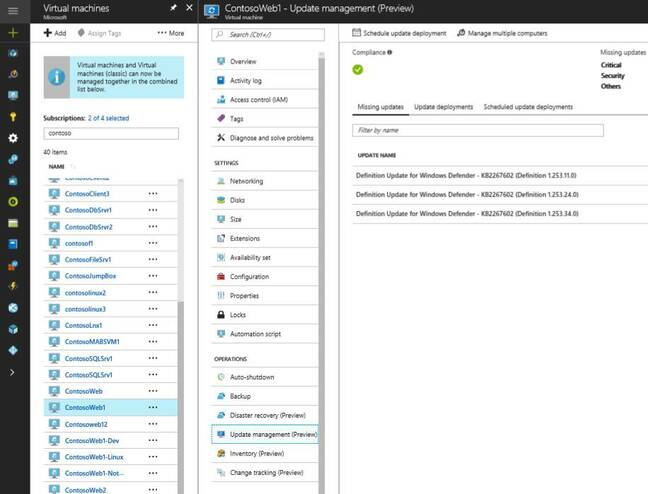Click the Tags icon in the resource menu
Viewport: 648px width, 494px height.
(221, 119)
